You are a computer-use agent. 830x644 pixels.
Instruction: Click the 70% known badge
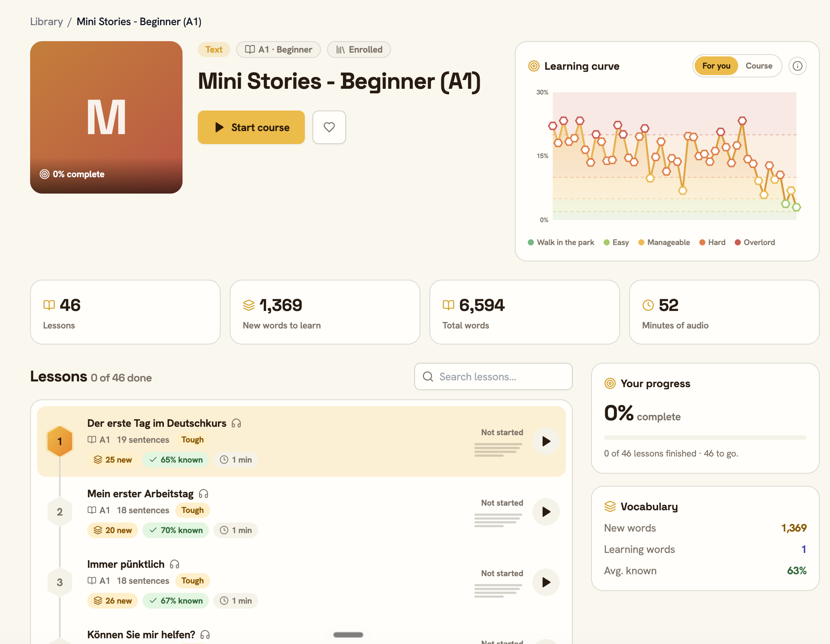pyautogui.click(x=176, y=530)
